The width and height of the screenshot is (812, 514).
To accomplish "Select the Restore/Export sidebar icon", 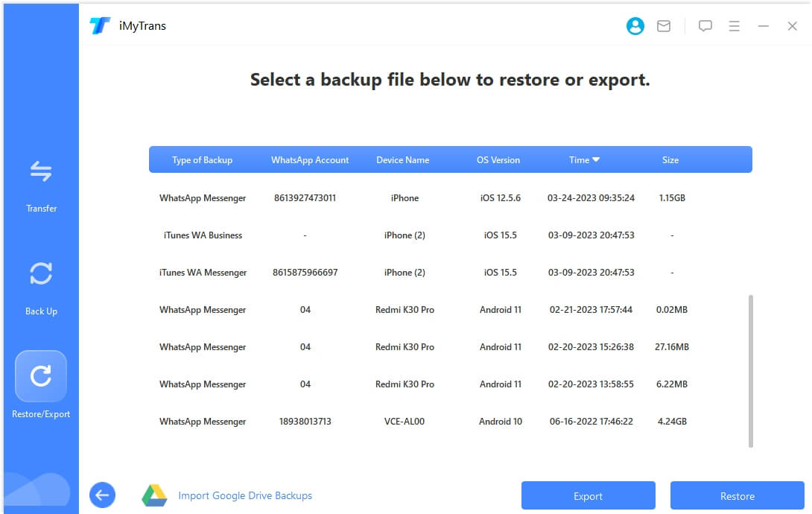I will click(x=41, y=376).
